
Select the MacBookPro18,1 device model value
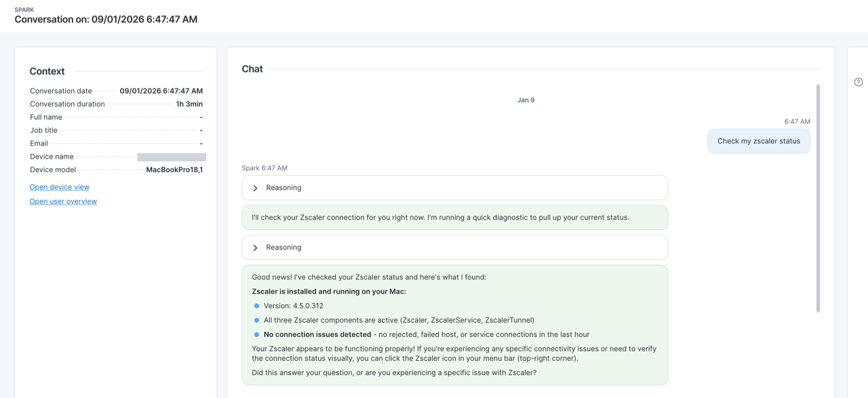tap(174, 170)
